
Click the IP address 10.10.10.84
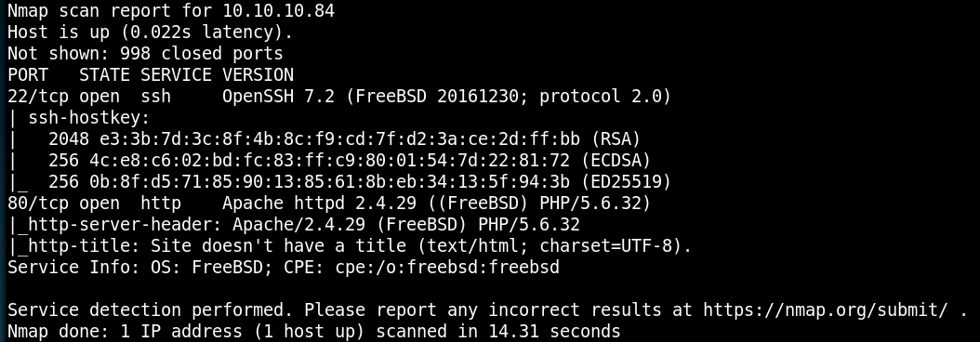coord(279,10)
